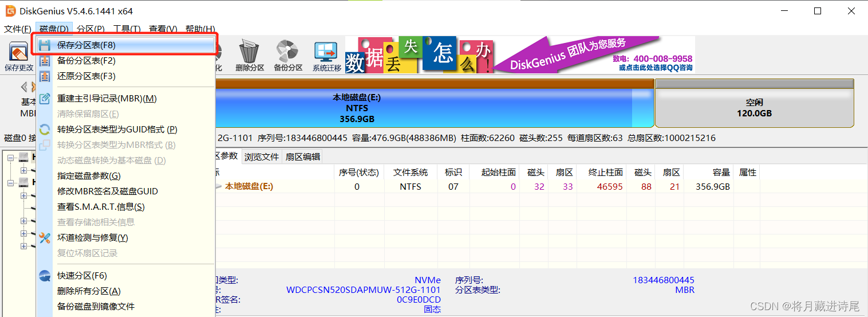Viewport: 868px width, 317px height.
Task: Click the 备份分区 toolbar icon
Action: pos(287,56)
